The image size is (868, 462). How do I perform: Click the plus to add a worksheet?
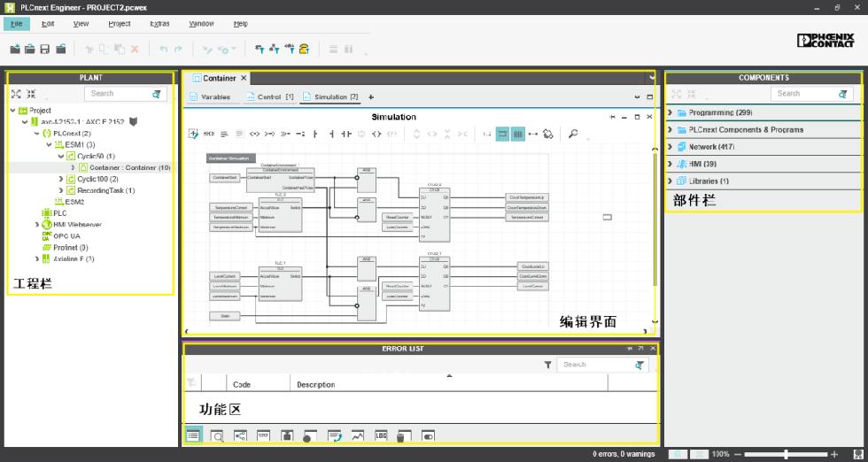371,97
